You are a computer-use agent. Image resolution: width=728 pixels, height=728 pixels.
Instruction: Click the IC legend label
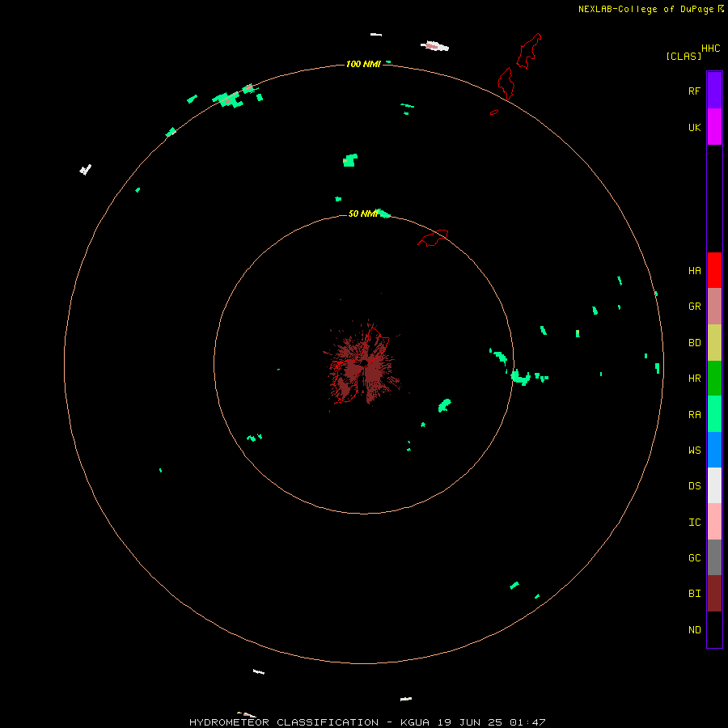(694, 523)
